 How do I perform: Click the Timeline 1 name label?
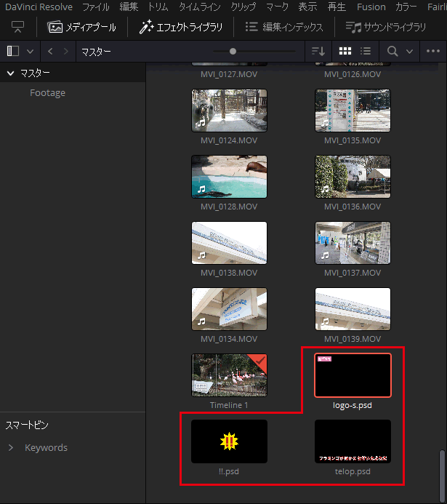[229, 405]
